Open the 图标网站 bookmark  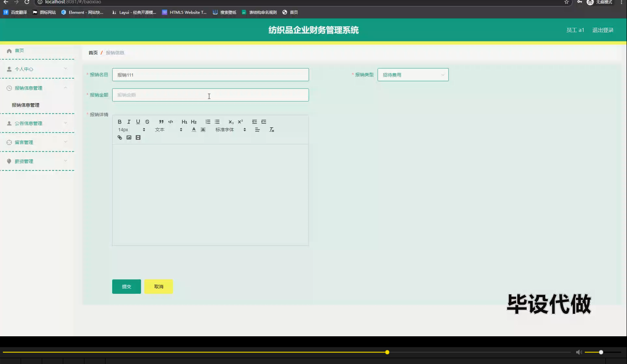pos(44,12)
